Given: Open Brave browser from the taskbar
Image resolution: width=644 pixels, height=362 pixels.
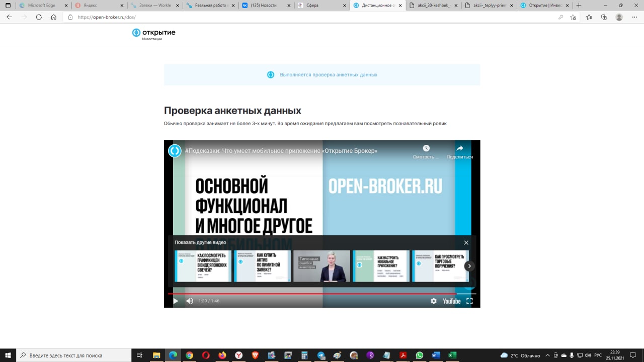Looking at the screenshot, I should [255, 355].
